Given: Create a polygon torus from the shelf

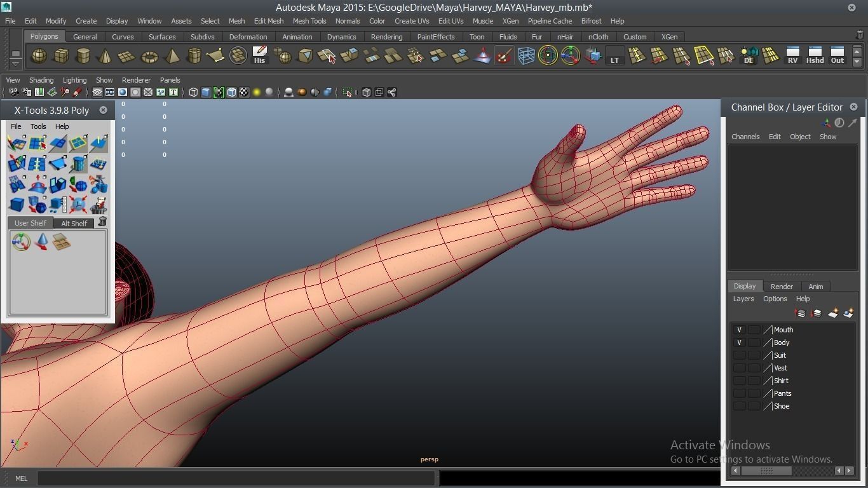Looking at the screenshot, I should [x=149, y=56].
